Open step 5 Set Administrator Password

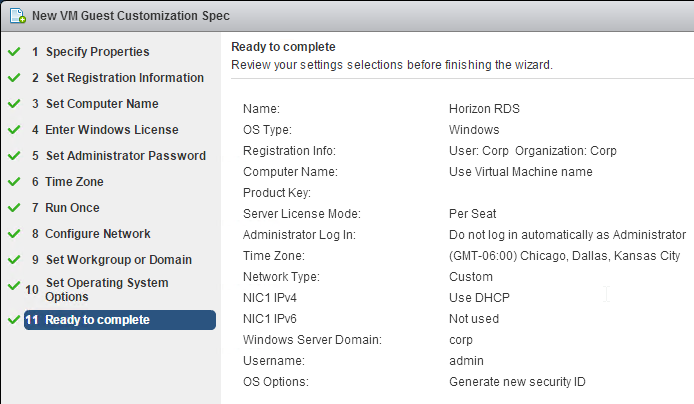click(119, 156)
